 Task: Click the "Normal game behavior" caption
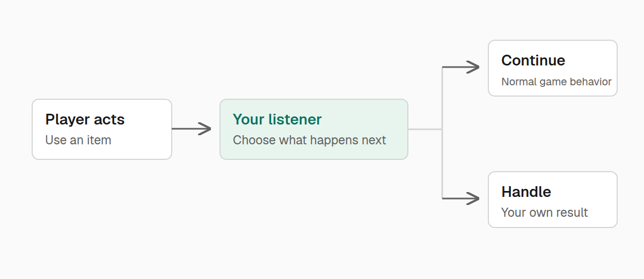(x=557, y=82)
